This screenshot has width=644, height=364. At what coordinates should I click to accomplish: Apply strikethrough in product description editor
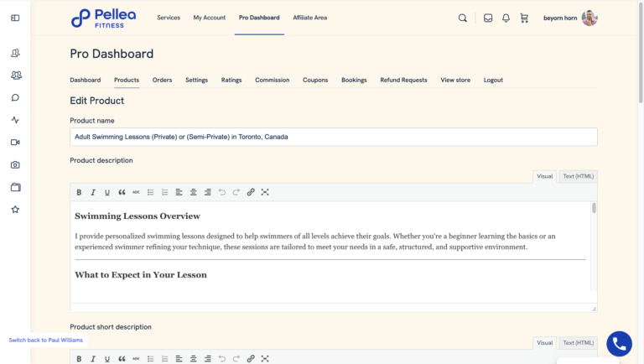click(x=136, y=192)
